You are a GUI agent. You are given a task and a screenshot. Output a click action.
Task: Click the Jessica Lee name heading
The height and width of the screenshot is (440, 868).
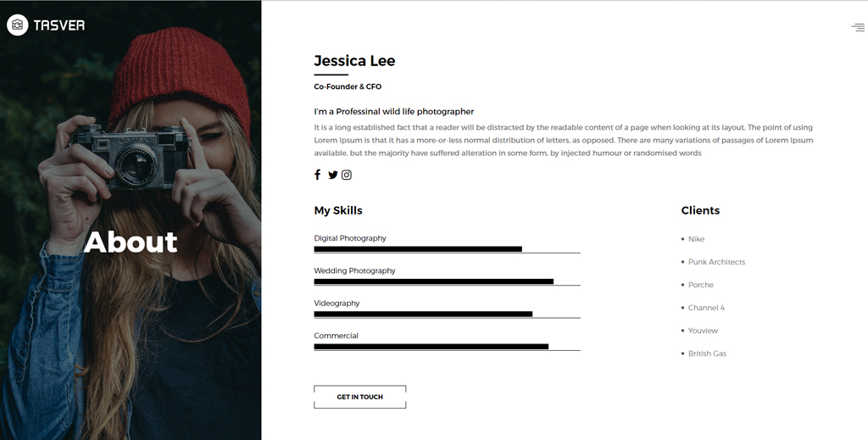pos(354,61)
